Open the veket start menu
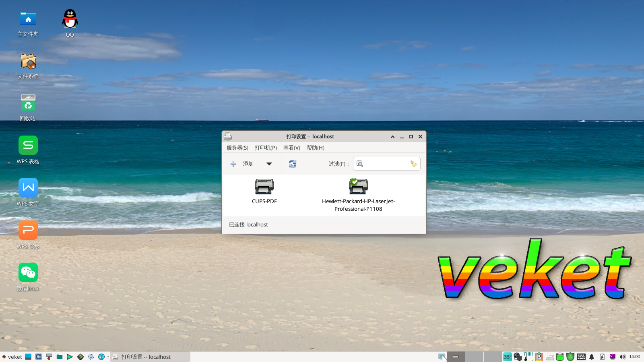Screen dimensions: 644x362 12,357
